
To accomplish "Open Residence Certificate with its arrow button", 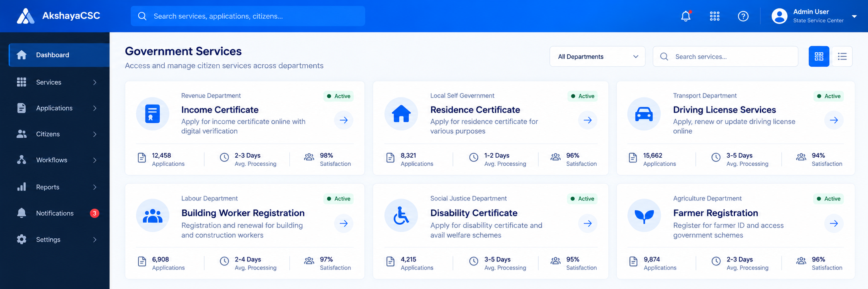I will [587, 120].
